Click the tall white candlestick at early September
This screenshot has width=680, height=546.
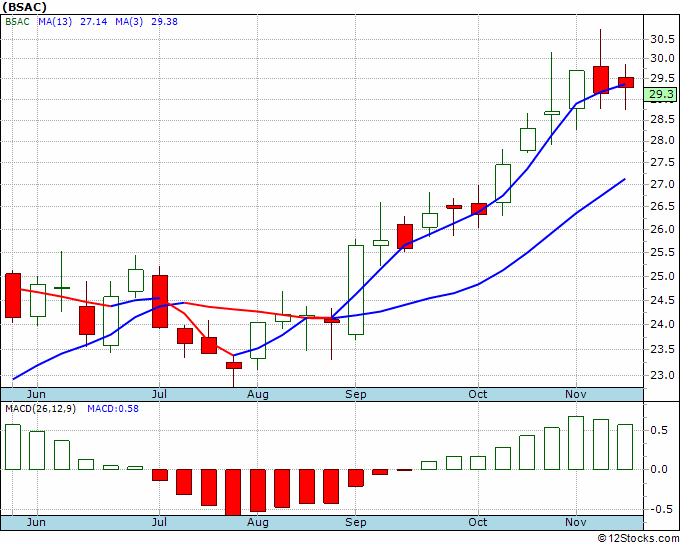pyautogui.click(x=356, y=290)
